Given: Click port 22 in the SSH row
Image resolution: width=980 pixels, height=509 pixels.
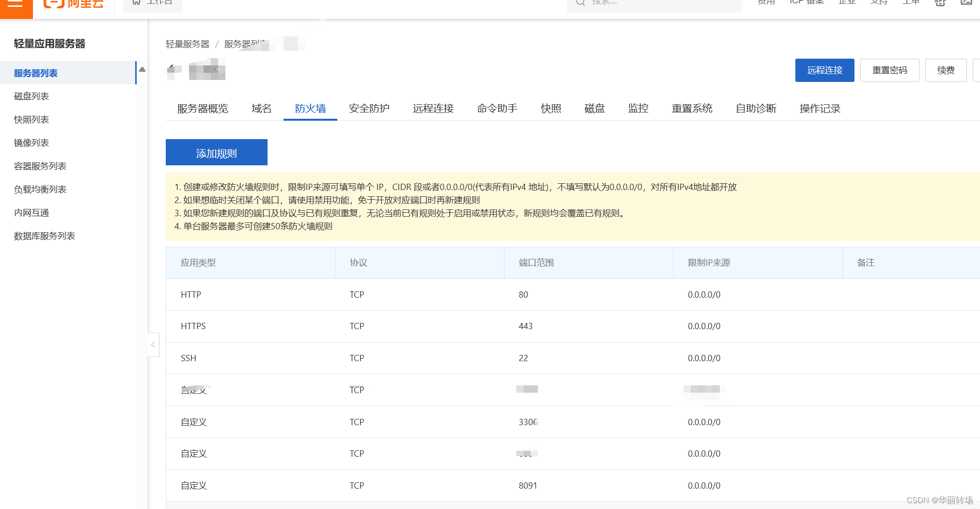Looking at the screenshot, I should 523,358.
